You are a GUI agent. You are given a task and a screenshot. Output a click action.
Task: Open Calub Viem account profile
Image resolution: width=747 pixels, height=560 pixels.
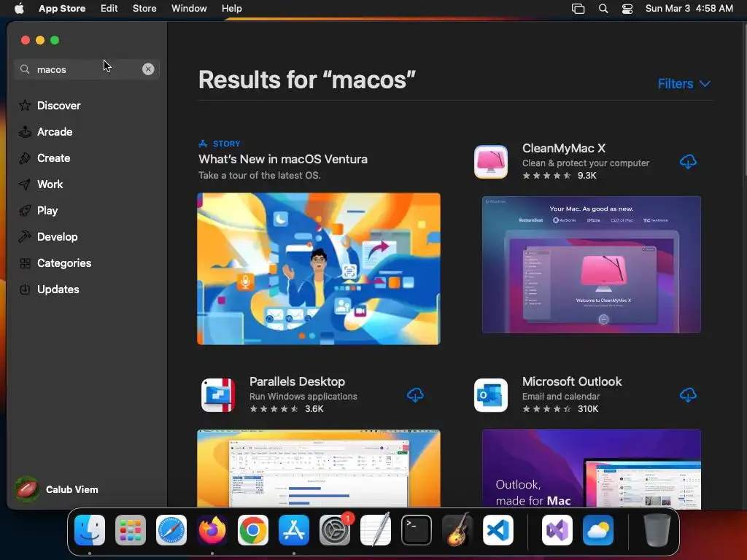pos(56,489)
